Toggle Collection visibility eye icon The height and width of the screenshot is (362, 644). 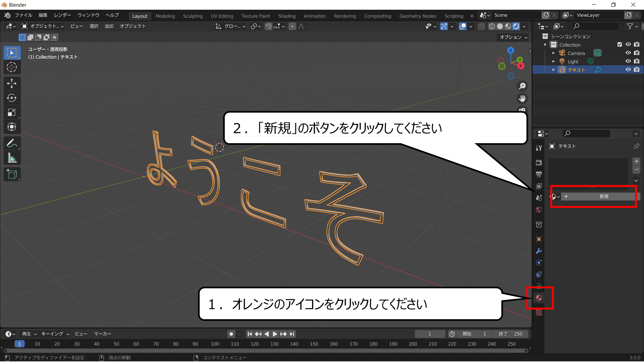tap(628, 45)
